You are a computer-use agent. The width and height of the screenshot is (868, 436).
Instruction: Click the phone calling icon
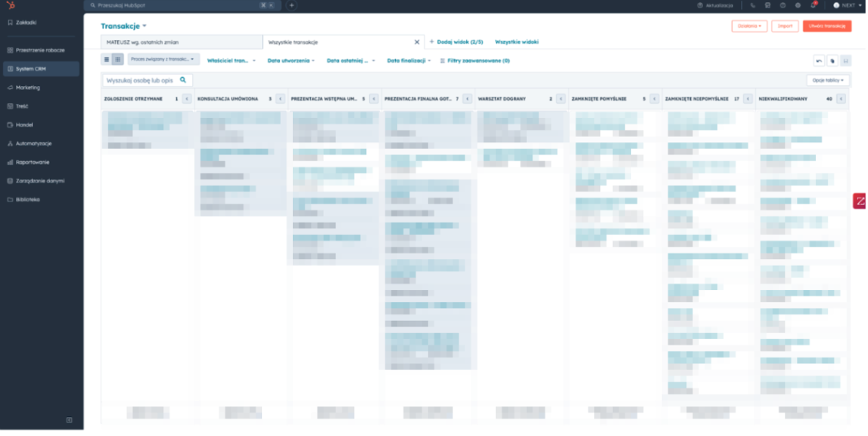point(753,5)
